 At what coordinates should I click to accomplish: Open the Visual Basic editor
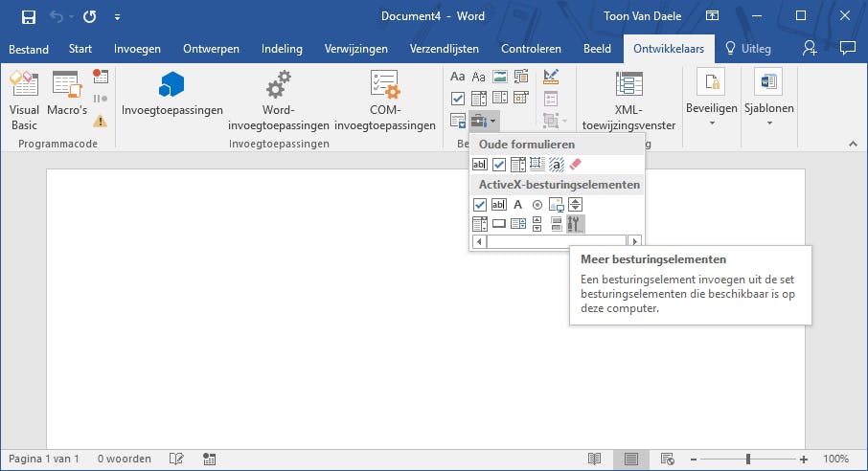click(24, 101)
